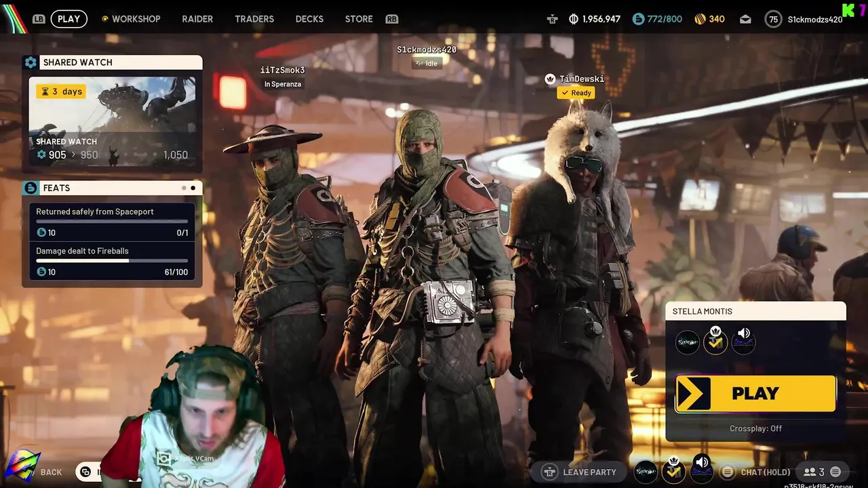Toggle the Crossplay: Off setting
This screenshot has height=488, width=868.
click(x=755, y=428)
